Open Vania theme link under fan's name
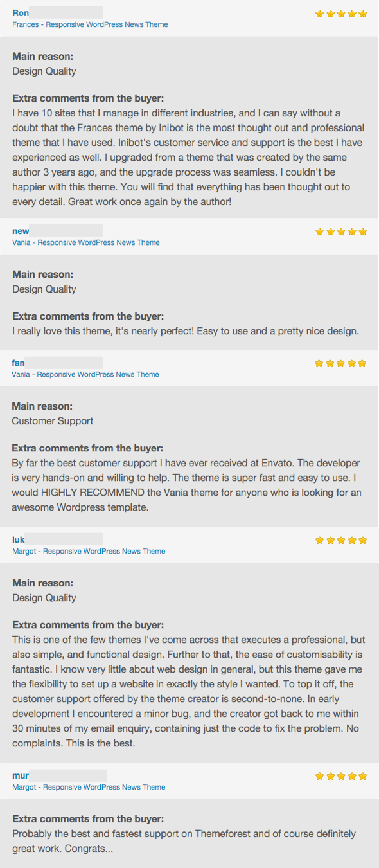 tap(85, 374)
